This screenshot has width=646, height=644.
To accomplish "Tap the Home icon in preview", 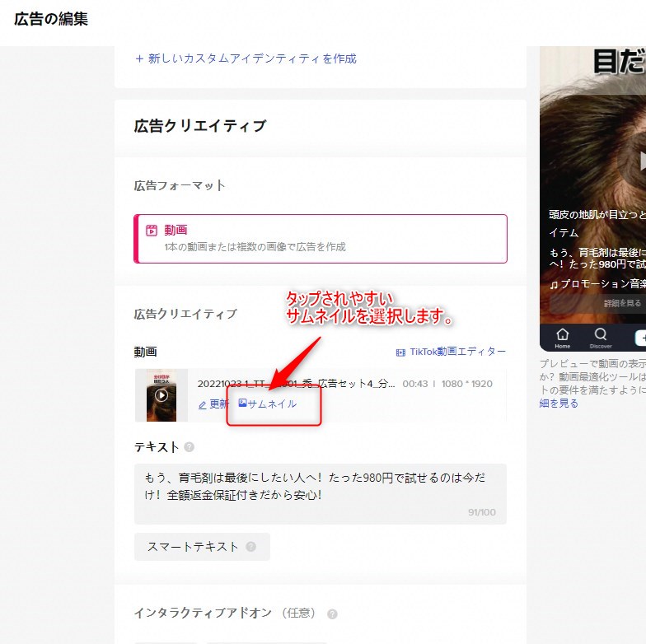I will pos(563,336).
